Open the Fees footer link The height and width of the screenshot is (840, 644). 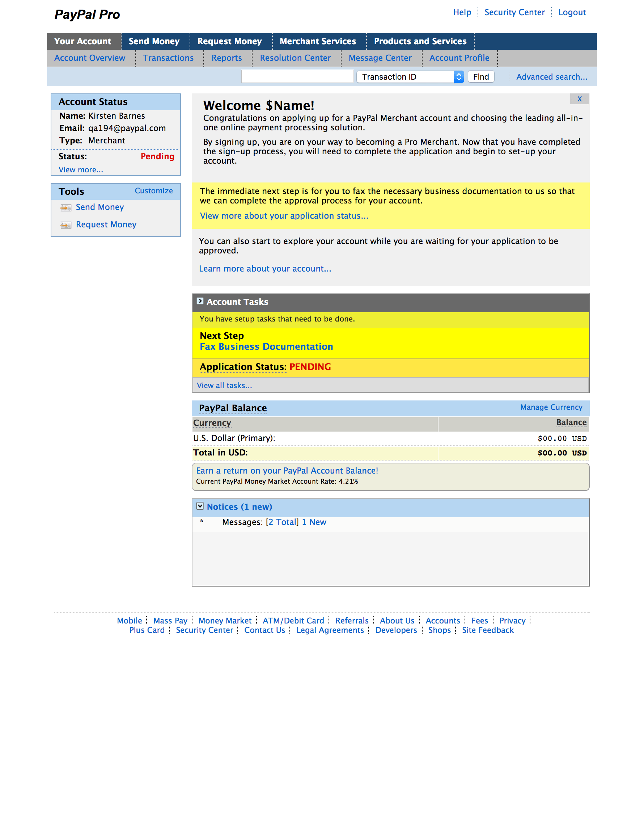pos(479,621)
